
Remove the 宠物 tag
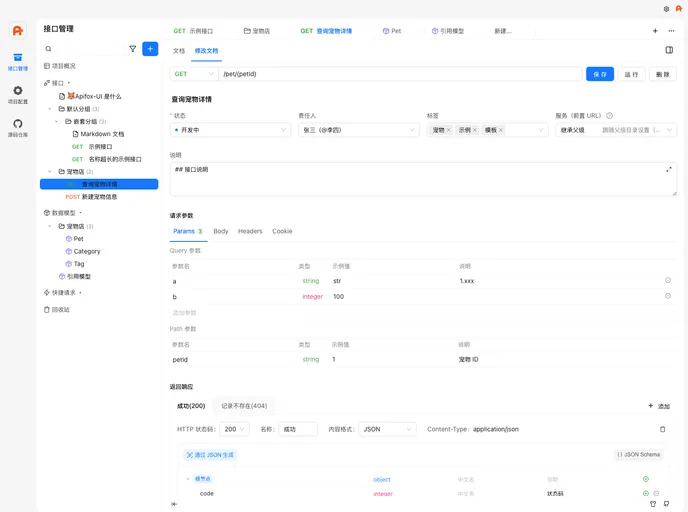coord(448,130)
